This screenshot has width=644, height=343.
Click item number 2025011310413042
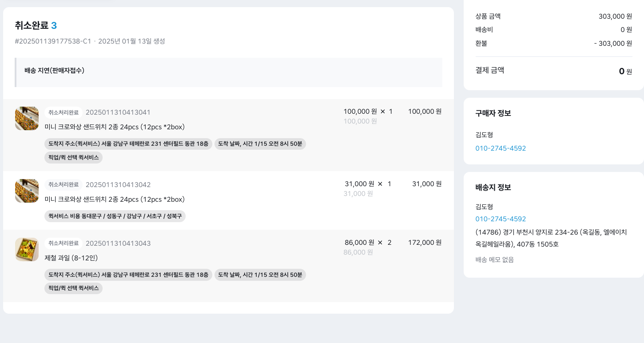point(118,185)
